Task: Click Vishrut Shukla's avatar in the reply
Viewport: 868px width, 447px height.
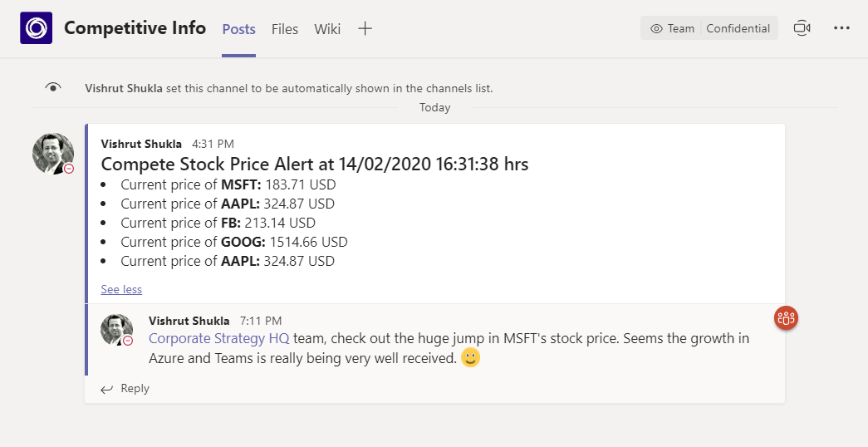Action: click(116, 329)
